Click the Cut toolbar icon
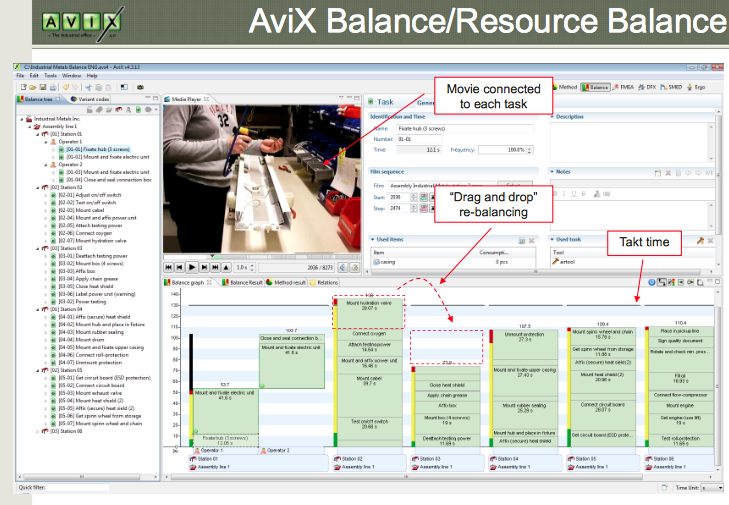Image resolution: width=729 pixels, height=505 pixels. coord(88,87)
